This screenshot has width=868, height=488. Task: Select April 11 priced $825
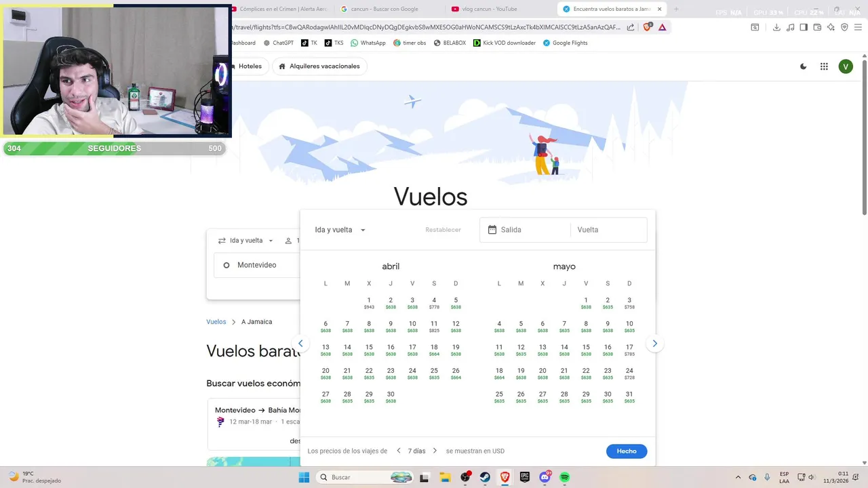(x=434, y=327)
